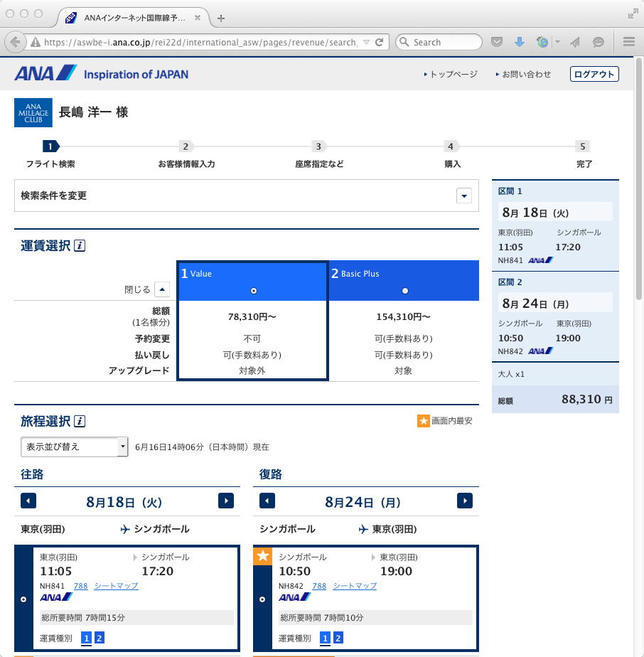Click step 1 フライト検索 marker
The height and width of the screenshot is (657, 644).
(50, 146)
